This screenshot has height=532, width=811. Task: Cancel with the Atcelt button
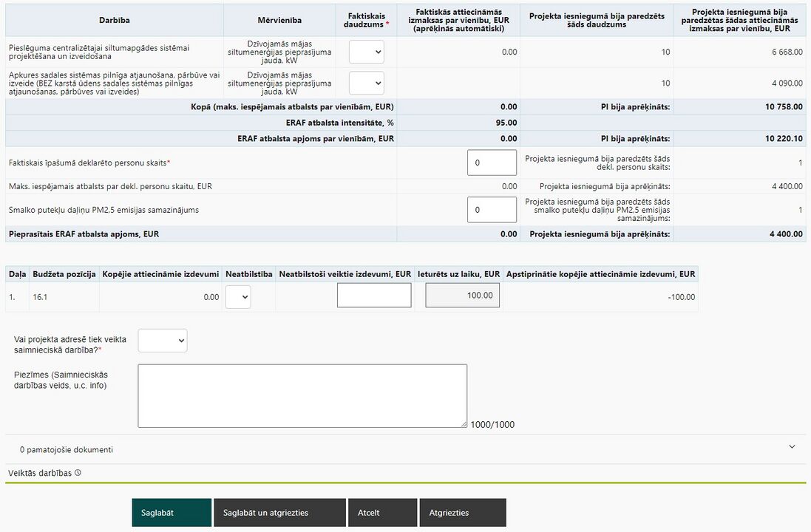[x=382, y=512]
